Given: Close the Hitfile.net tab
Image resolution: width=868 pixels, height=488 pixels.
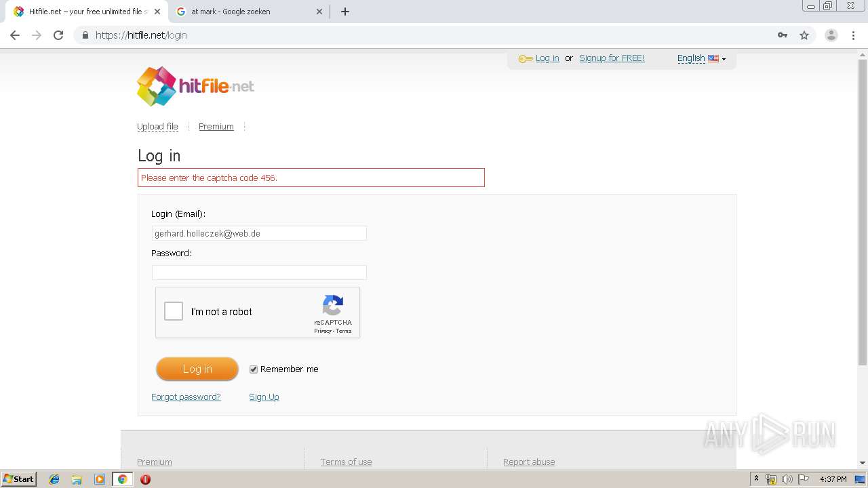Looking at the screenshot, I should pyautogui.click(x=157, y=12).
